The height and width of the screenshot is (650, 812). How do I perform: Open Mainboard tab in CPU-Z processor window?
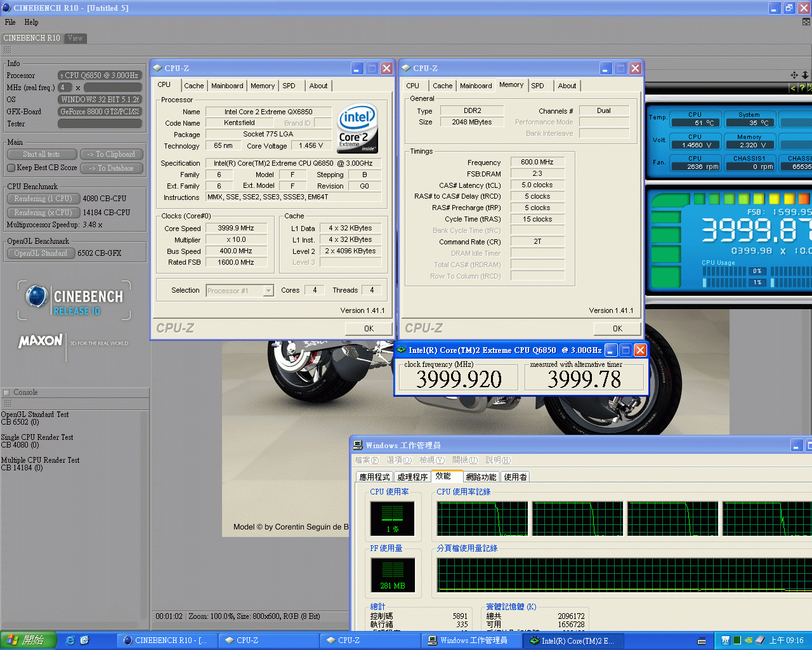(x=227, y=86)
